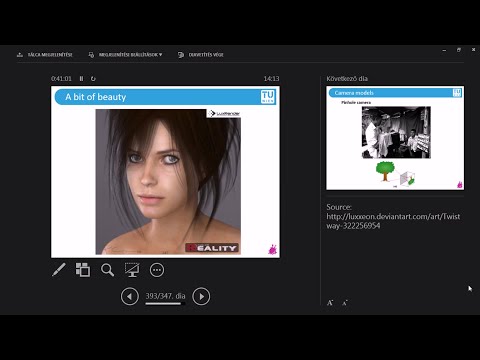Increase notes text size
This screenshot has height=360, width=480.
tap(330, 303)
